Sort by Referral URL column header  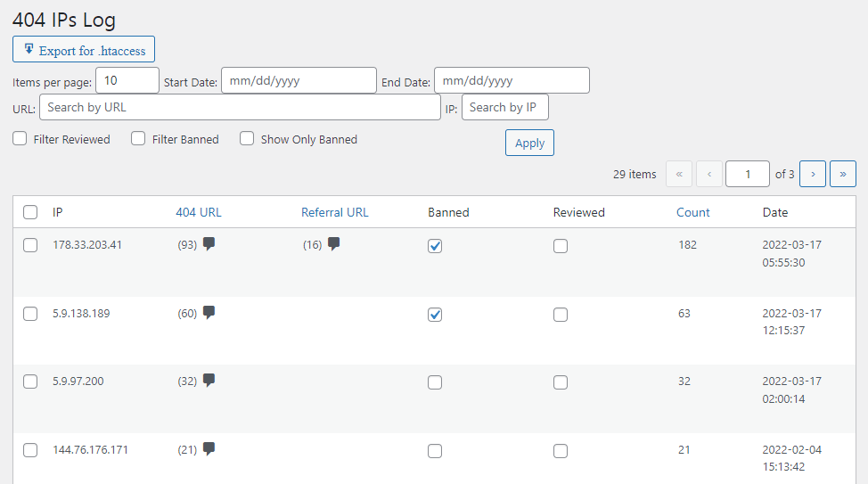[334, 212]
